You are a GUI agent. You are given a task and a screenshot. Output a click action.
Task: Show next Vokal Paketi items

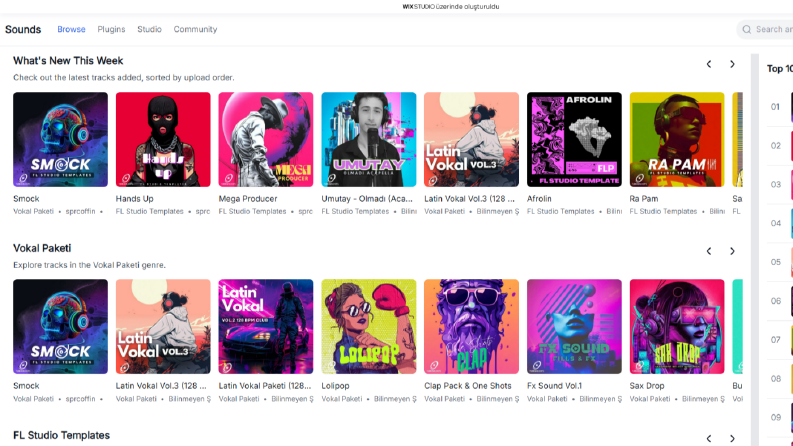point(732,251)
